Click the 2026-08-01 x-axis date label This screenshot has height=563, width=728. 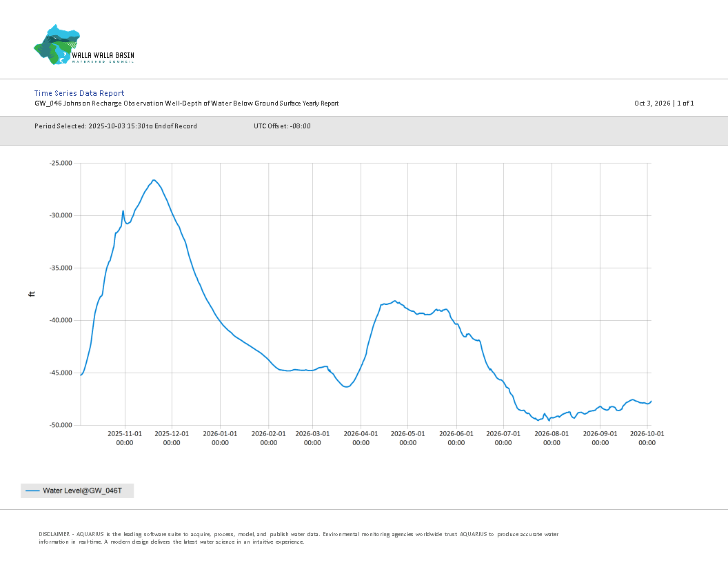pos(552,438)
